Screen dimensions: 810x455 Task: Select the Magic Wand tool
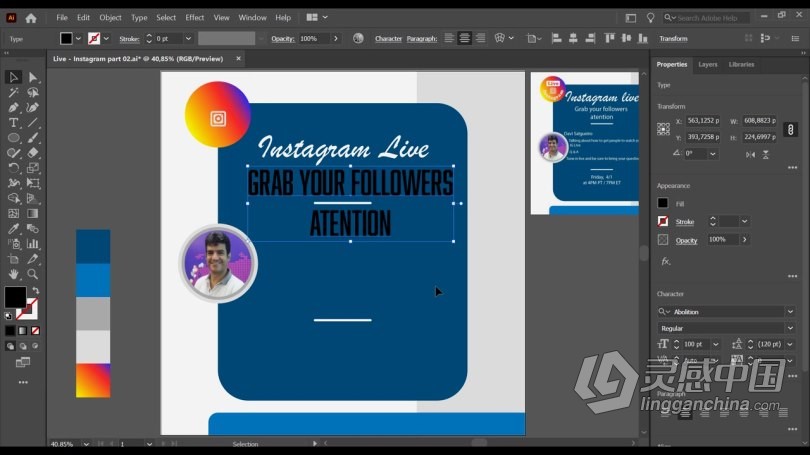click(x=13, y=92)
